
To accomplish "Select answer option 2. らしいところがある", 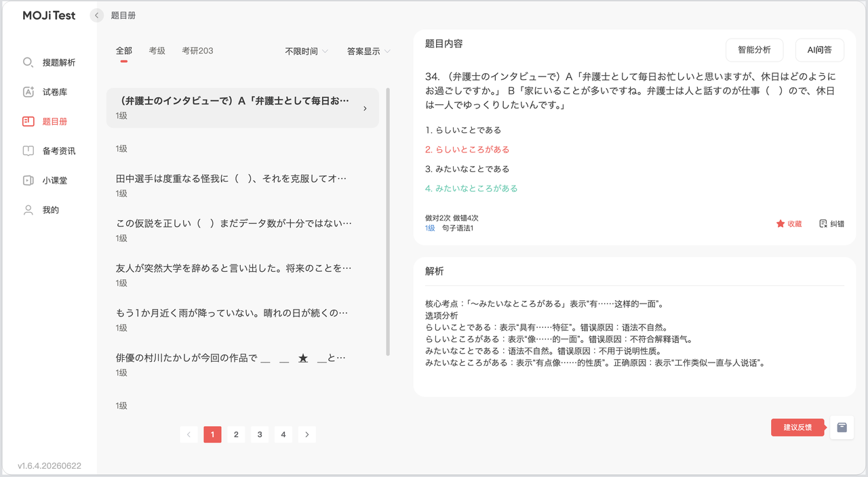I will pyautogui.click(x=467, y=150).
